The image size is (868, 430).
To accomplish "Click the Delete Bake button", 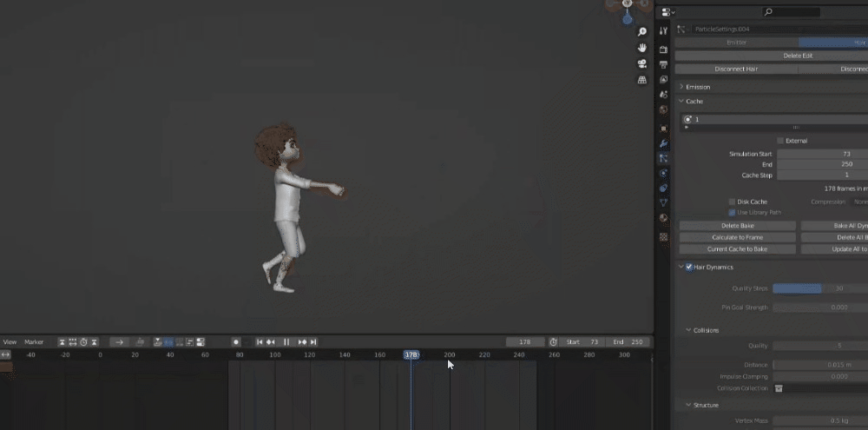I will [737, 226].
